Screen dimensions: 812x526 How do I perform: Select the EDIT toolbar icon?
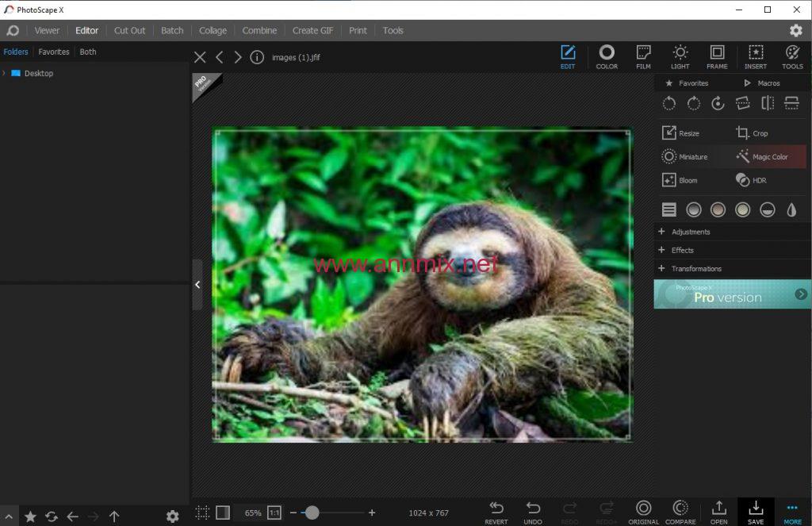(x=568, y=56)
